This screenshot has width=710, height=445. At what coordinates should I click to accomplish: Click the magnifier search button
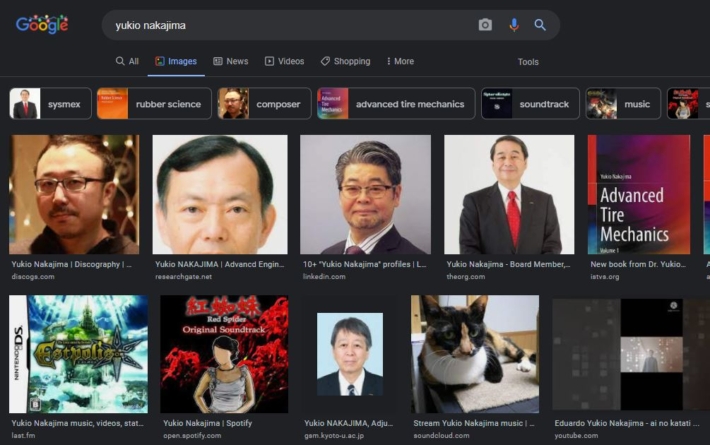tap(540, 25)
